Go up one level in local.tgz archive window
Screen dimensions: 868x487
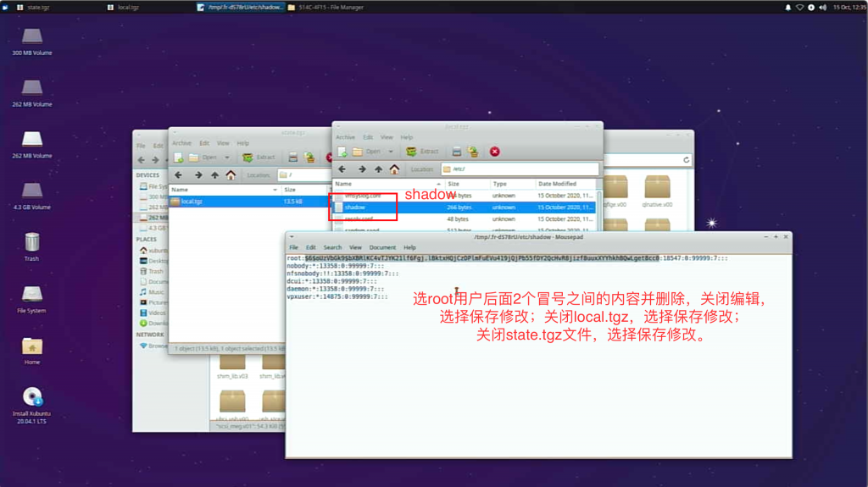coord(378,169)
